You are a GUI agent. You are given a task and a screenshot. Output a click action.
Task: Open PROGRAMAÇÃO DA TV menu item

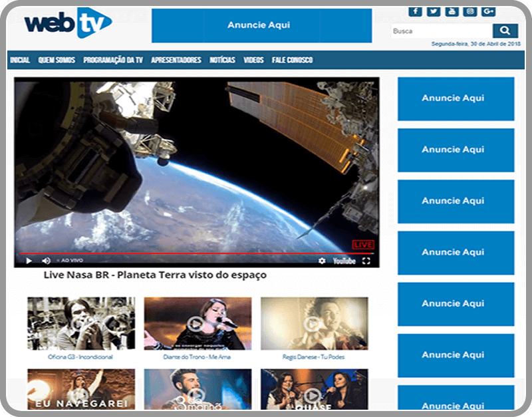113,60
